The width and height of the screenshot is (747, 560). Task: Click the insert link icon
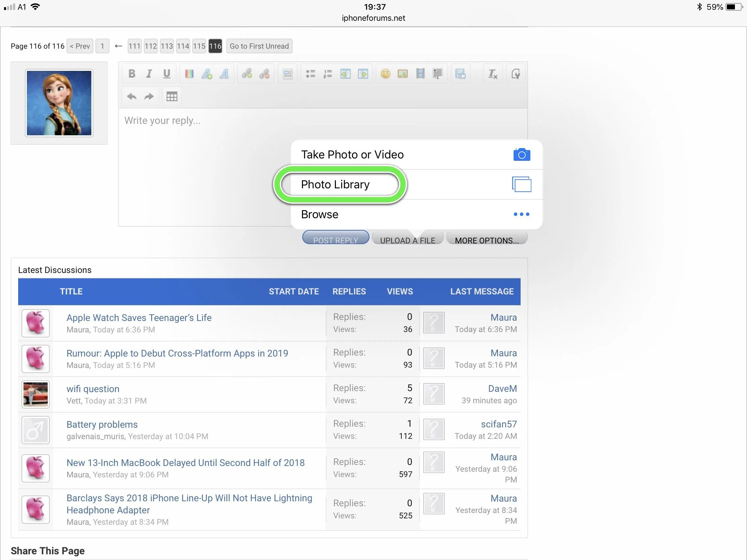tap(247, 74)
